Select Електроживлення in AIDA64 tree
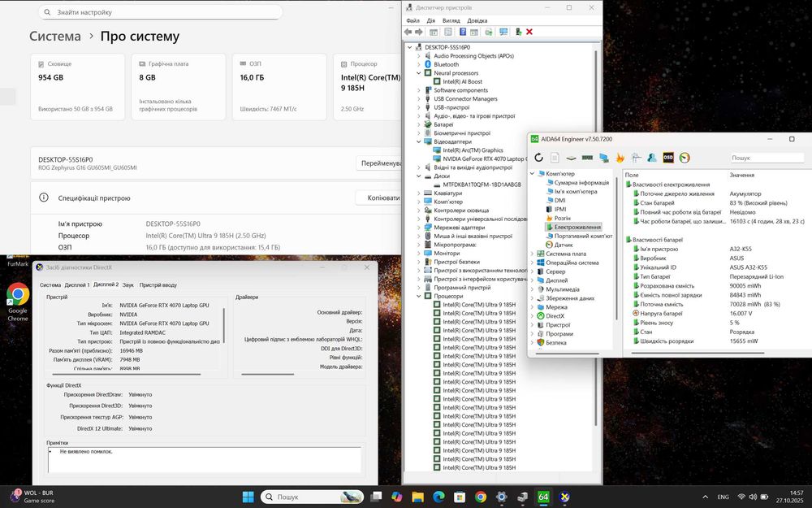Screen dimensions: 812x508 [x=572, y=227]
